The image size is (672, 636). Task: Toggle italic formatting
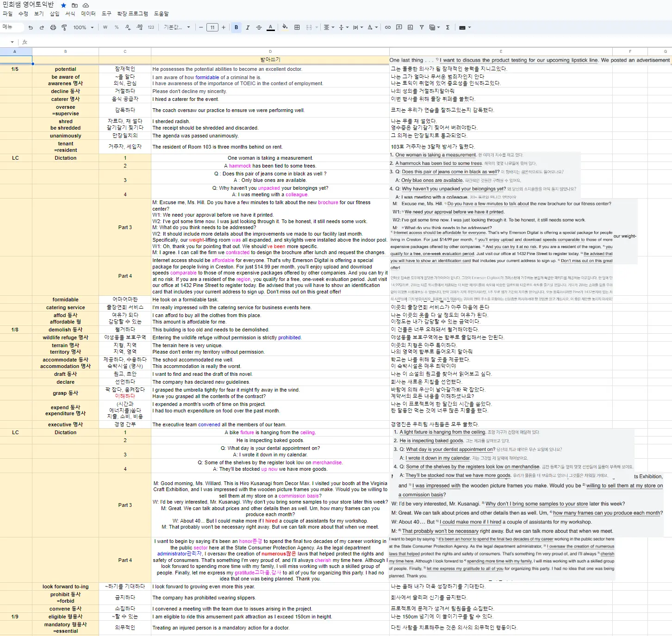[248, 27]
